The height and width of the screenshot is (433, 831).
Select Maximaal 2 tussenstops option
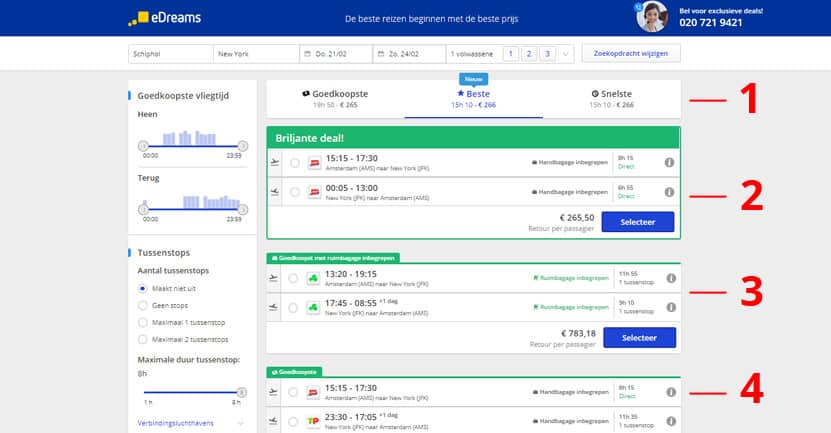[x=143, y=340]
